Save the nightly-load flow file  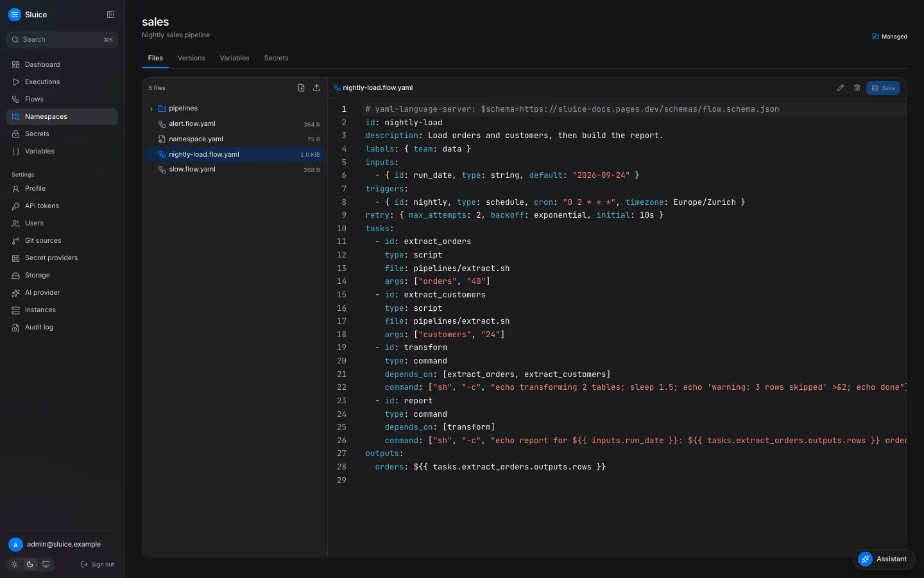click(883, 88)
